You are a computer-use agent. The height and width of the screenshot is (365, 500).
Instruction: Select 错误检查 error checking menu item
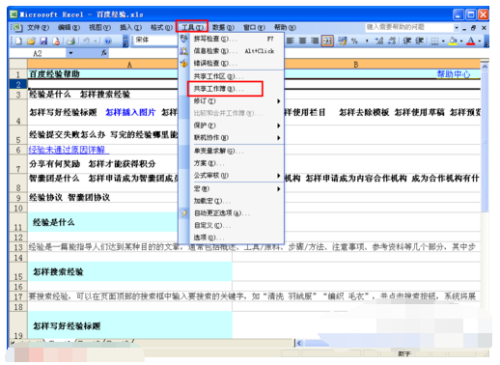[x=232, y=63]
